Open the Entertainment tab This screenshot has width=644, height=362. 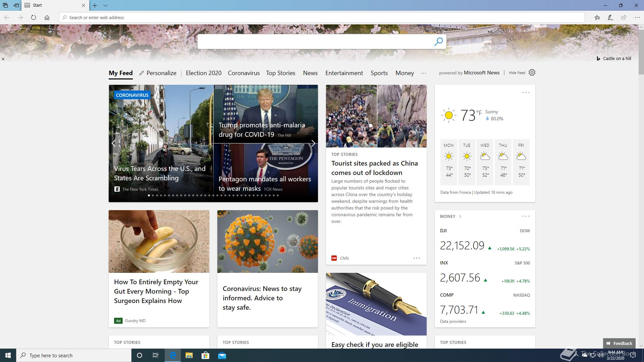[344, 73]
